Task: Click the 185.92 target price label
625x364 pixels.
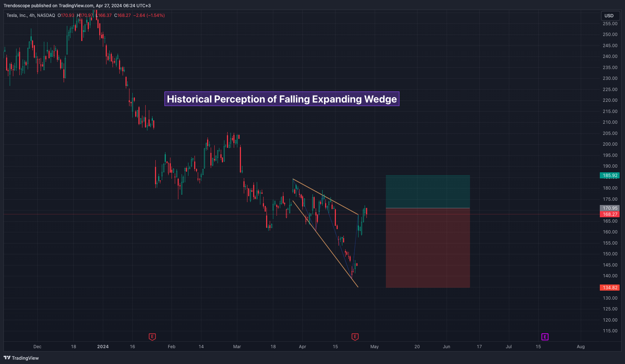Action: pos(610,176)
